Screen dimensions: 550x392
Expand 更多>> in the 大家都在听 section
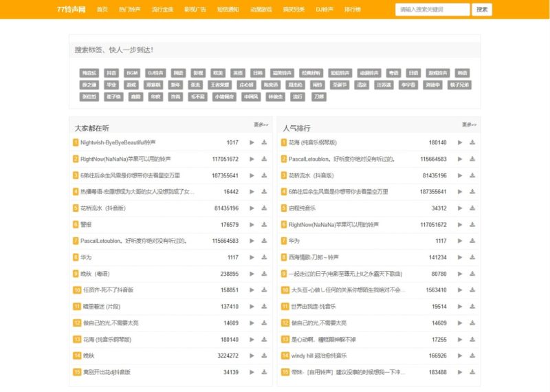point(261,125)
